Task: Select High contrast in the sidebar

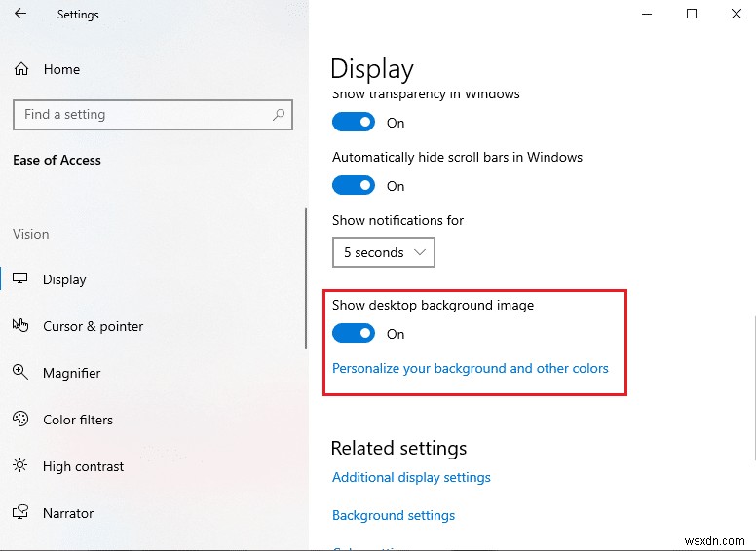Action: point(83,466)
